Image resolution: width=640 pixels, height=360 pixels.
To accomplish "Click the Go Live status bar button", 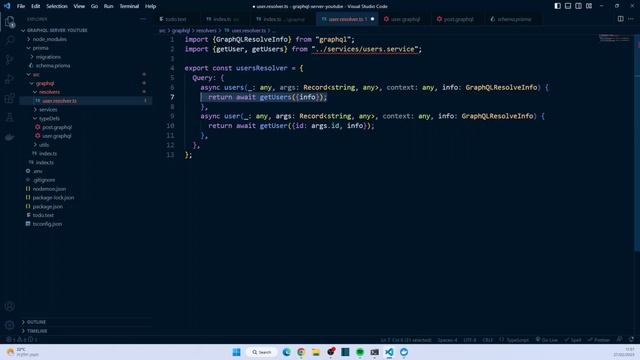I will click(547, 340).
